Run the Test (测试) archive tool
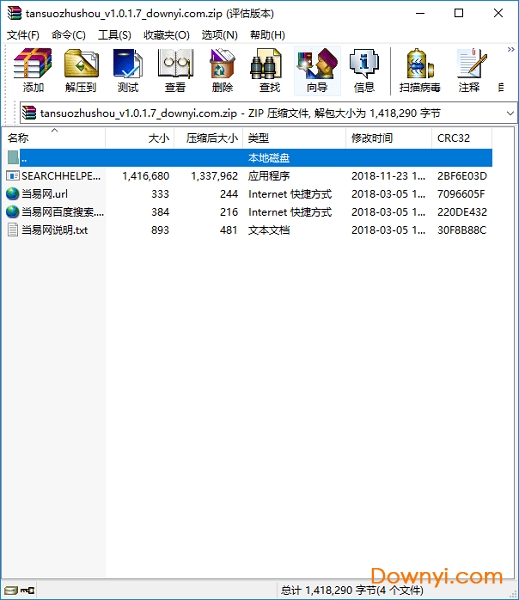 [x=128, y=70]
